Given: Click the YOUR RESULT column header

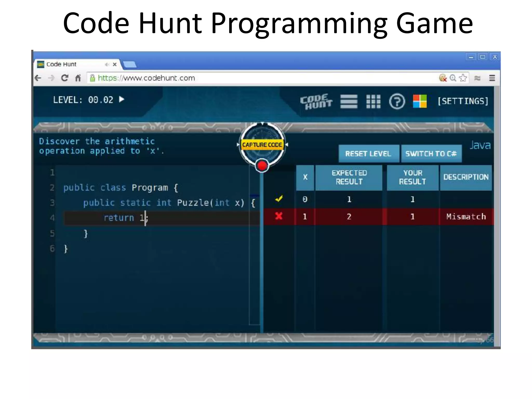Looking at the screenshot, I should point(413,178).
